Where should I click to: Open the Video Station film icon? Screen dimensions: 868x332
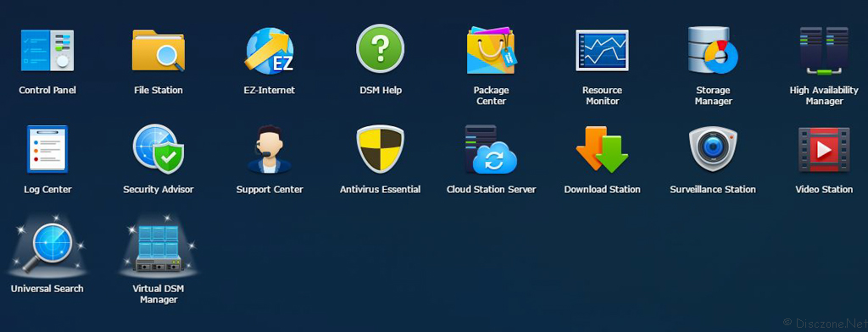coord(824,149)
